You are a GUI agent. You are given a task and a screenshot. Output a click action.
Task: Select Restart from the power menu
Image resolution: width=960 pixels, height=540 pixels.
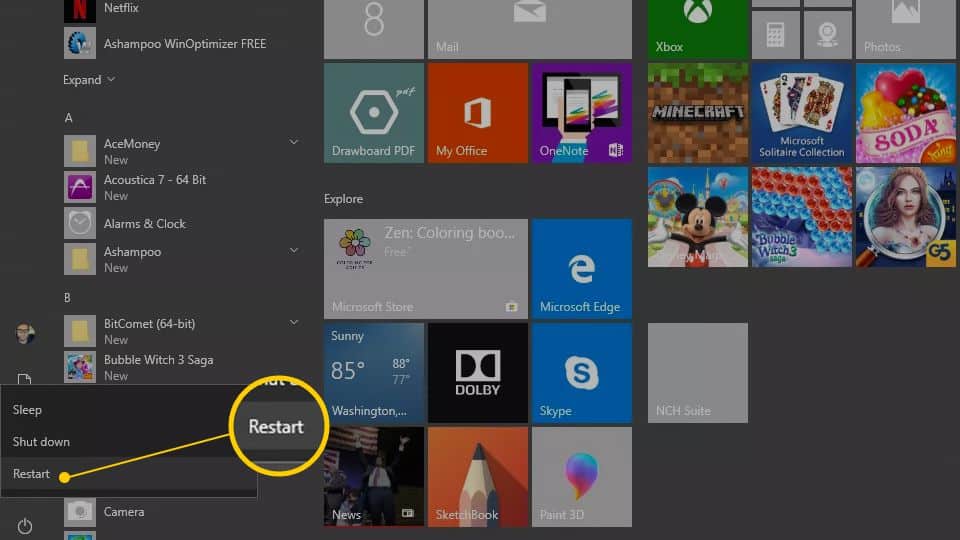pos(32,474)
